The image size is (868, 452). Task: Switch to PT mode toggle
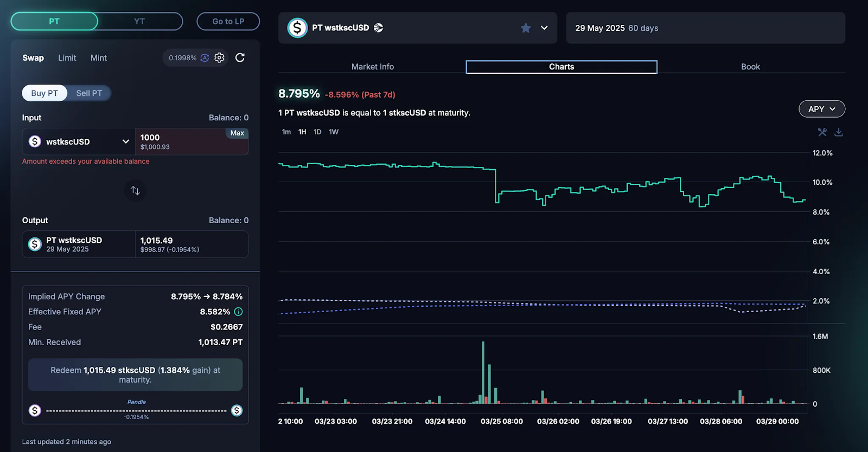(54, 21)
